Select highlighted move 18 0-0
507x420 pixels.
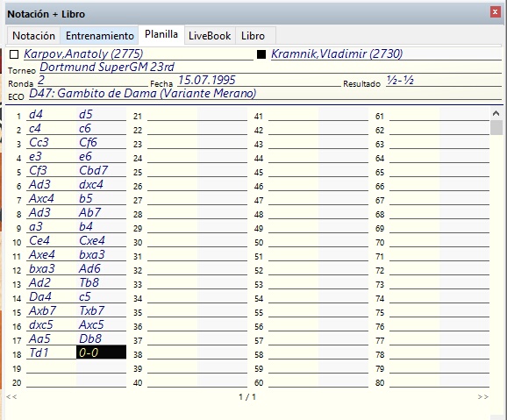click(x=101, y=352)
